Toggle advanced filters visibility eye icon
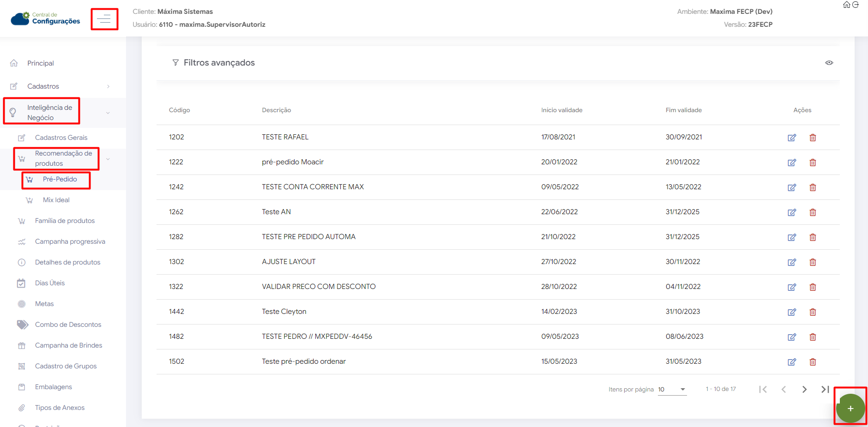 point(829,63)
